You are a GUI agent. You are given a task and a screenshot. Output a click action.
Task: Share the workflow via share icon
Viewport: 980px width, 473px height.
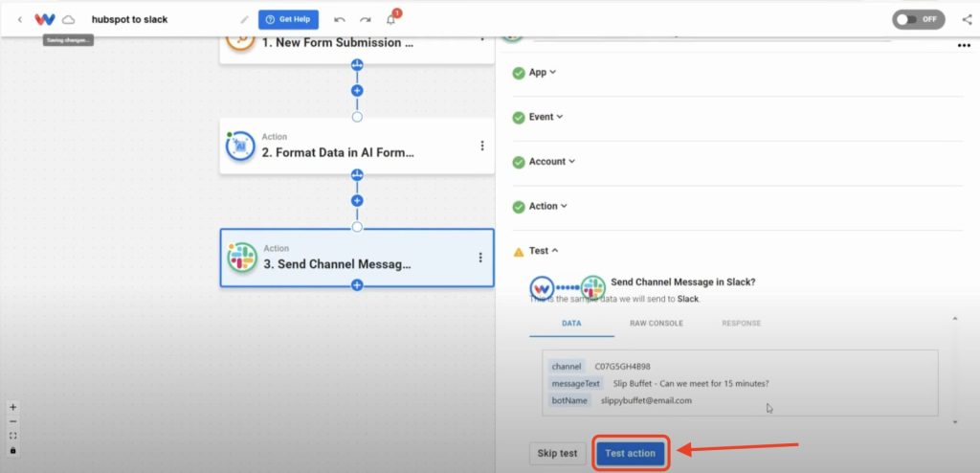pyautogui.click(x=968, y=19)
